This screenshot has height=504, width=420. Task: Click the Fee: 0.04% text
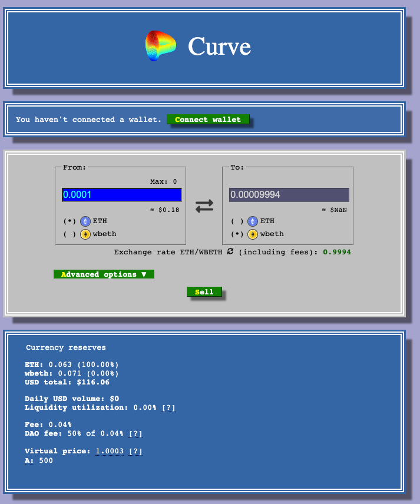point(48,425)
